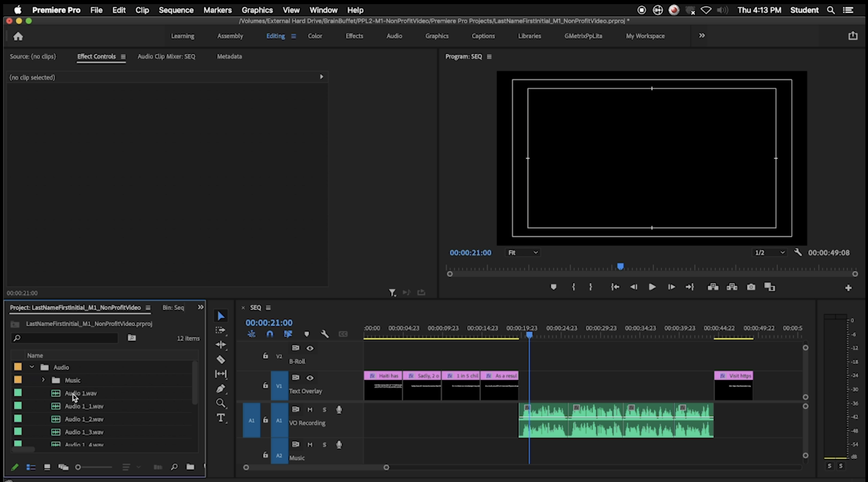Viewport: 868px width, 482px height.
Task: Select the Pen tool
Action: pyautogui.click(x=221, y=388)
